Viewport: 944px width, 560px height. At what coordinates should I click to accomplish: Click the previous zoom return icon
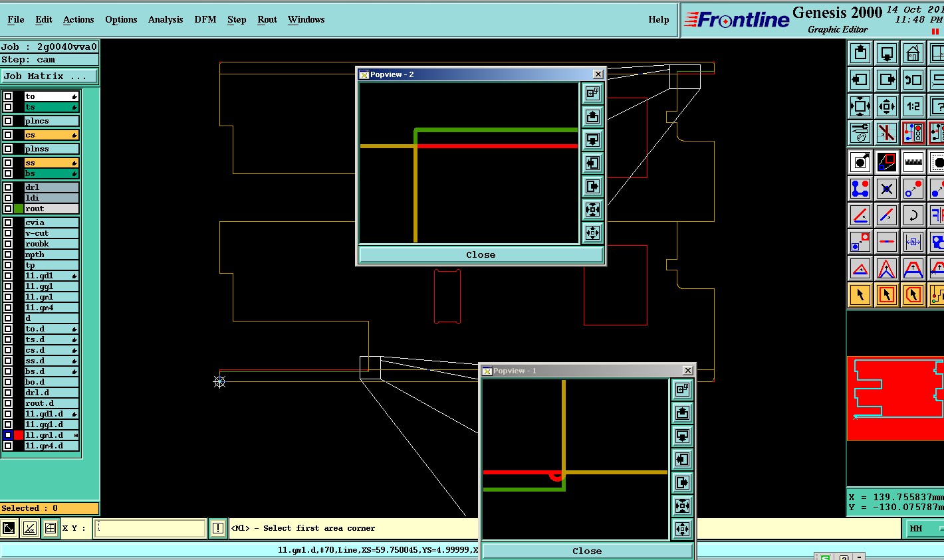[913, 80]
